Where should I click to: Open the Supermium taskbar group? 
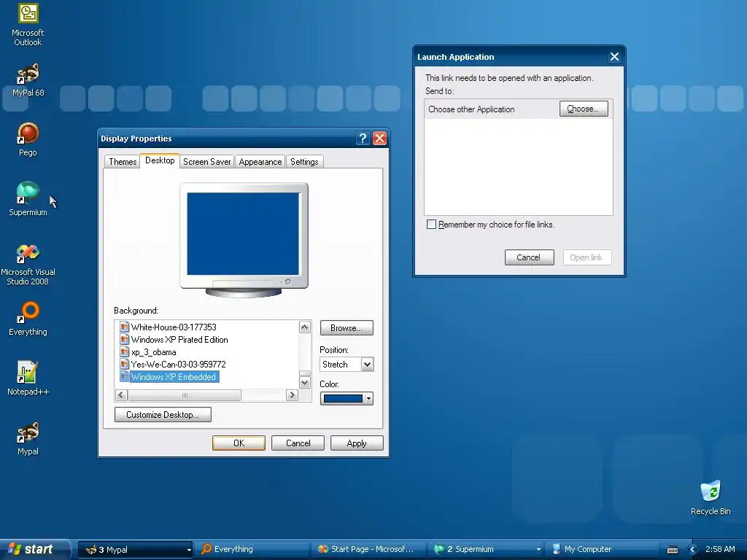pos(486,550)
